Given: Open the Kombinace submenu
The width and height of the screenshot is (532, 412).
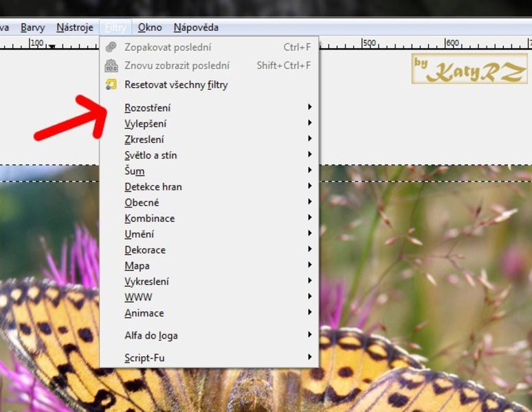Looking at the screenshot, I should point(209,218).
